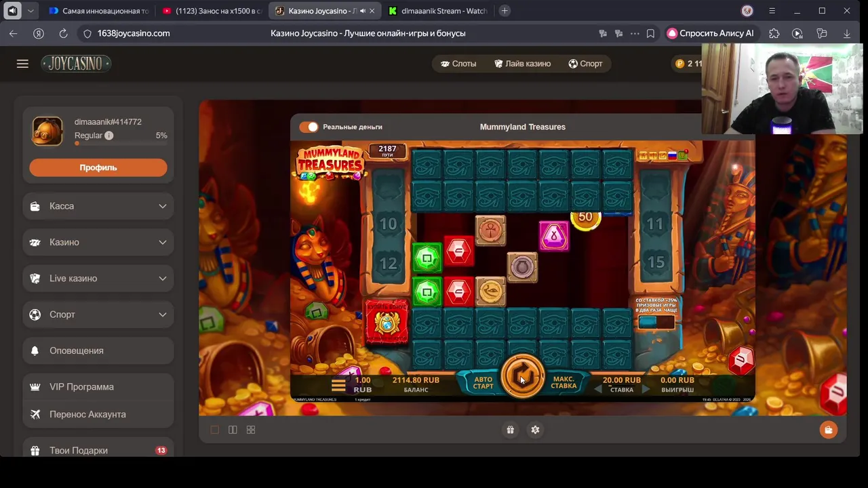868x488 pixels.
Task: Open Оповещения notifications
Action: tap(98, 350)
